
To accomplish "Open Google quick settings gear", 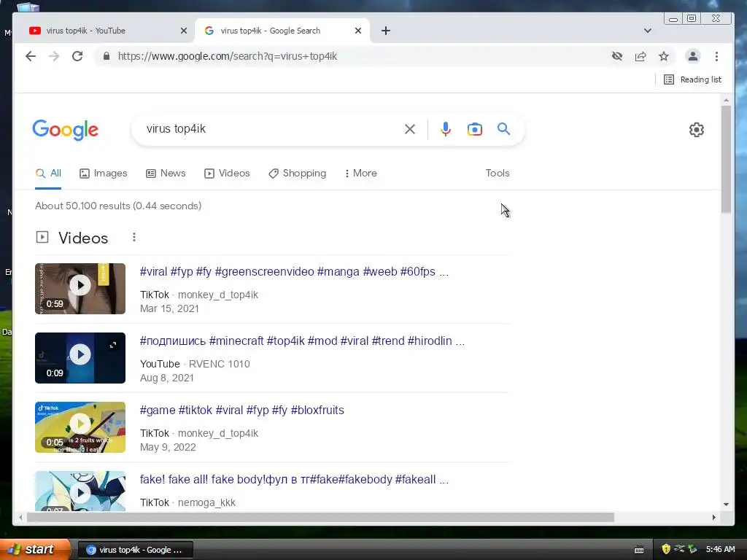I will [x=697, y=130].
